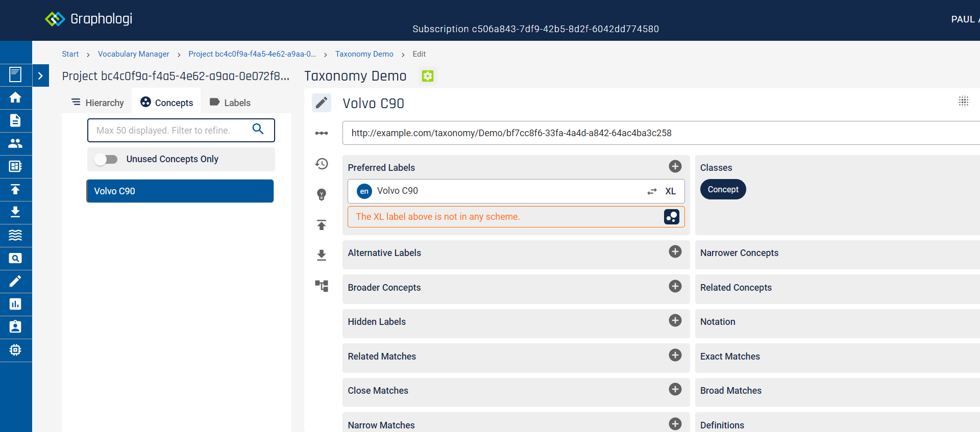Expand the sidebar with the chevron arrow
The width and height of the screenshot is (980, 432).
click(x=40, y=75)
